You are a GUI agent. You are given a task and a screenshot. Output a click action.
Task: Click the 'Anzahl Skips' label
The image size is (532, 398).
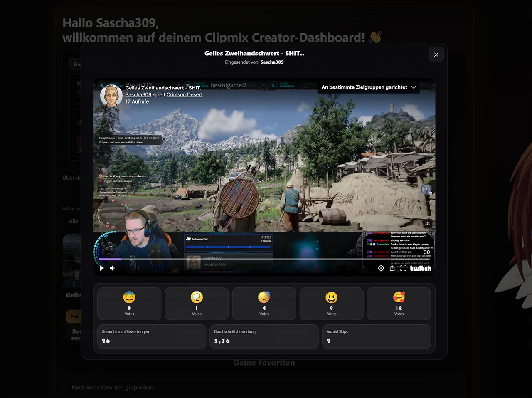click(337, 331)
